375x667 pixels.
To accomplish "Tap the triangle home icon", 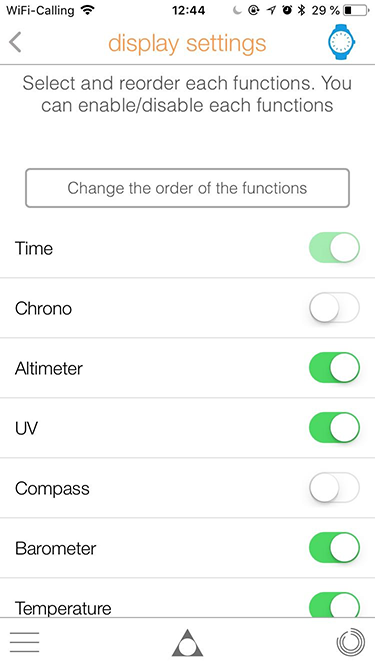I will pos(188,643).
